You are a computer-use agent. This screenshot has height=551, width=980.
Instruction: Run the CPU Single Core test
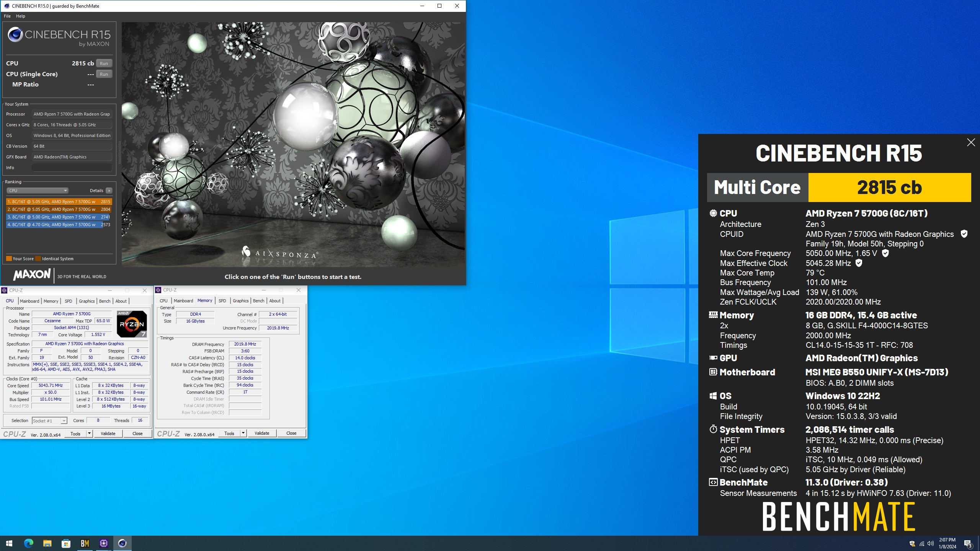click(x=104, y=74)
